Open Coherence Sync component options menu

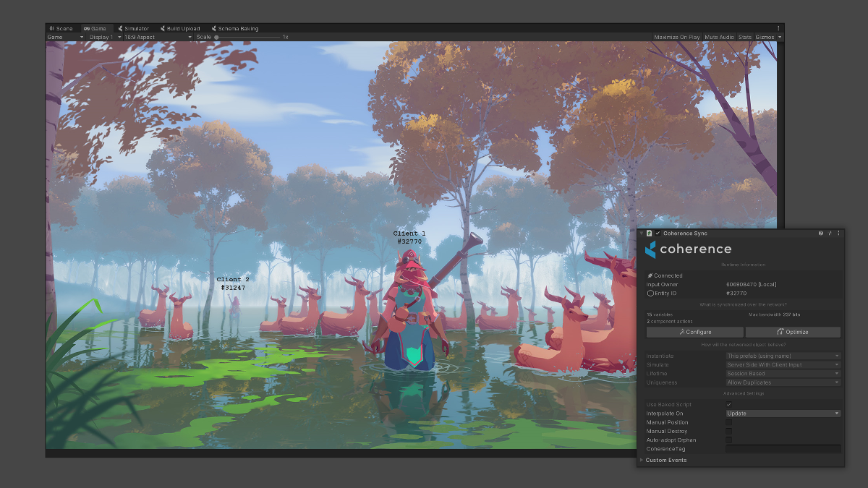tap(838, 234)
